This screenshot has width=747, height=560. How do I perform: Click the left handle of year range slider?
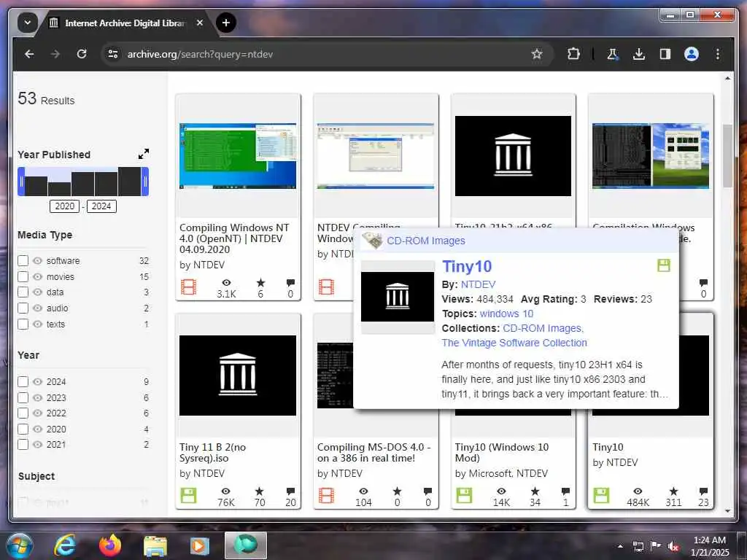pyautogui.click(x=21, y=182)
